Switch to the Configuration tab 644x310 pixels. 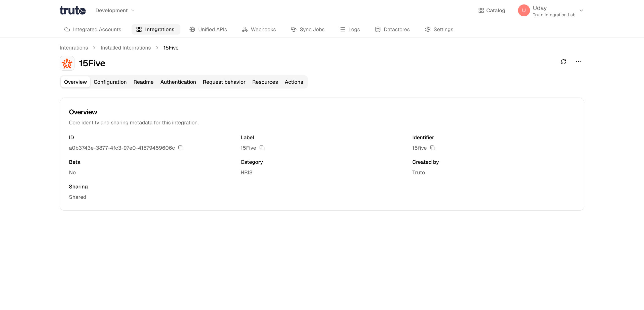tap(110, 82)
